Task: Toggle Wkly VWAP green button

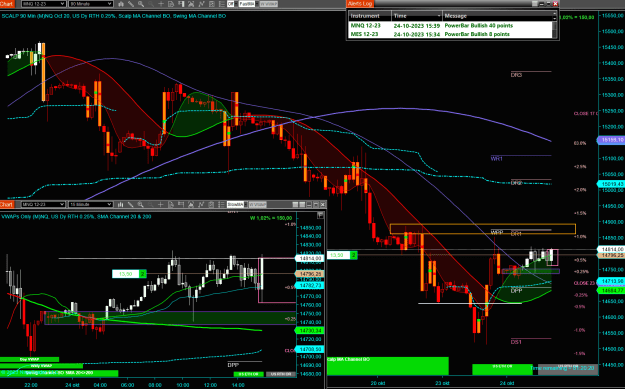Action: tap(41, 366)
